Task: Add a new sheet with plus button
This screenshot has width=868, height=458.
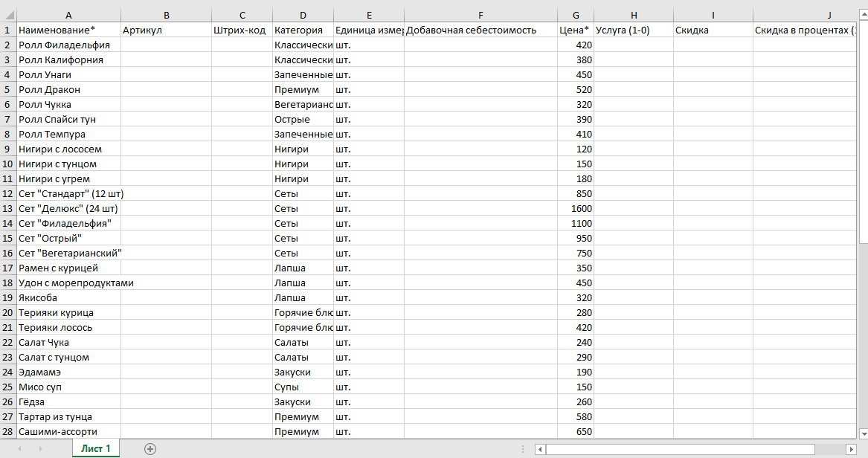Action: pyautogui.click(x=150, y=448)
